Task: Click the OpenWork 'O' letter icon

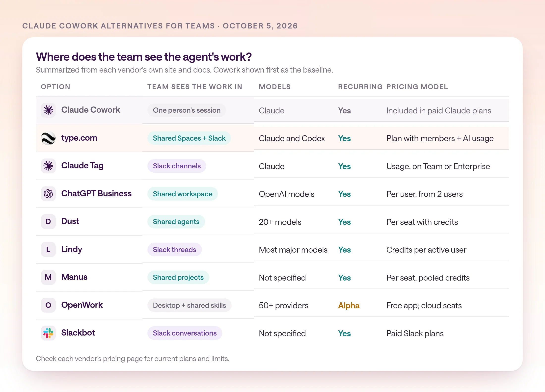Action: [48, 305]
